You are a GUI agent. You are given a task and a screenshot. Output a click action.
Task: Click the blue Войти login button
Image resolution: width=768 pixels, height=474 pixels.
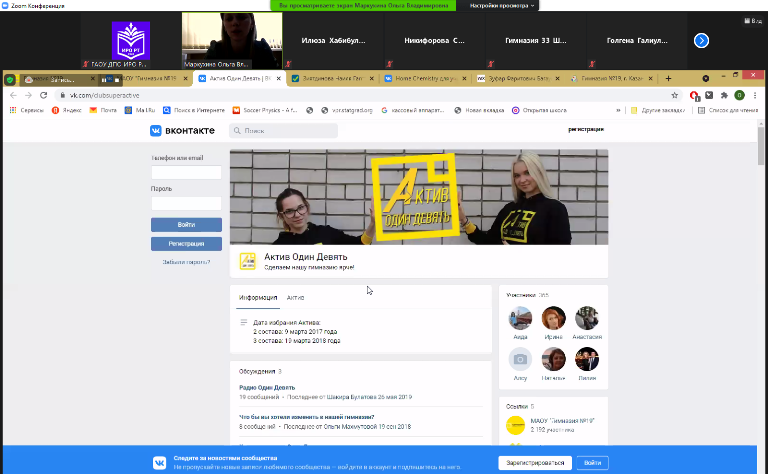coord(186,225)
